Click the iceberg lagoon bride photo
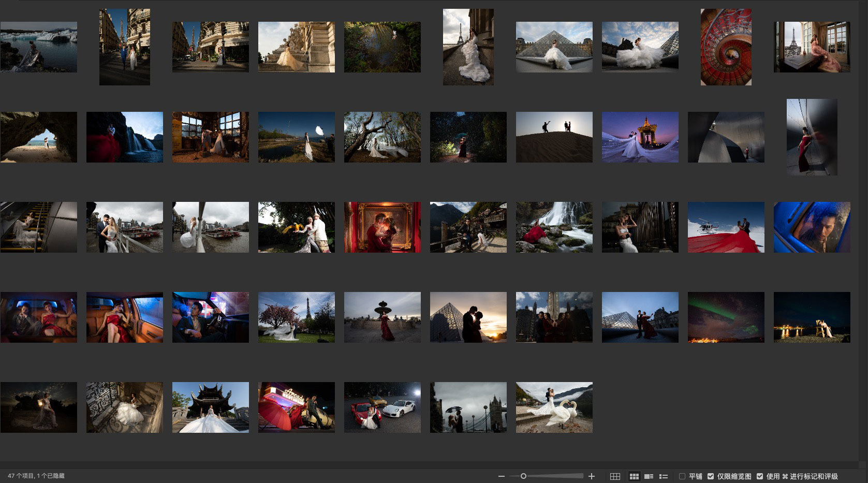The image size is (868, 483). (x=39, y=47)
